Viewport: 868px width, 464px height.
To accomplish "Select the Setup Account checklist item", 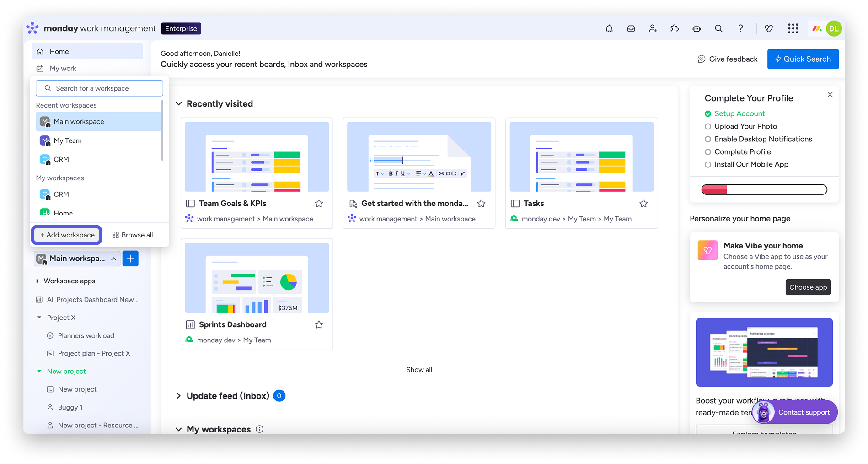I will pyautogui.click(x=735, y=113).
